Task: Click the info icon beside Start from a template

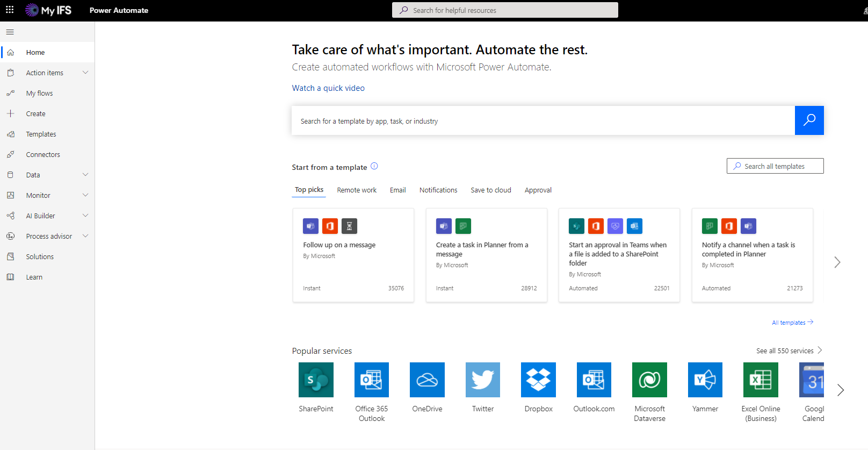Action: point(374,167)
